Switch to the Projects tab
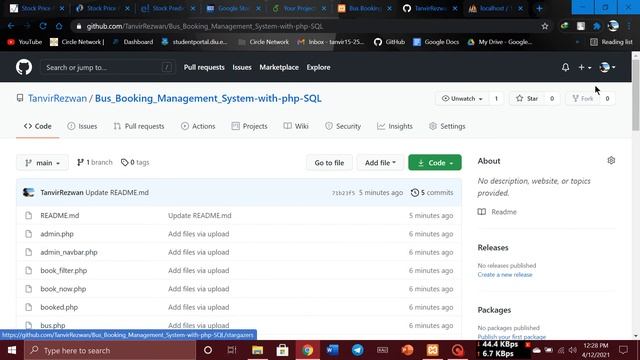The height and width of the screenshot is (360, 640). pyautogui.click(x=249, y=126)
